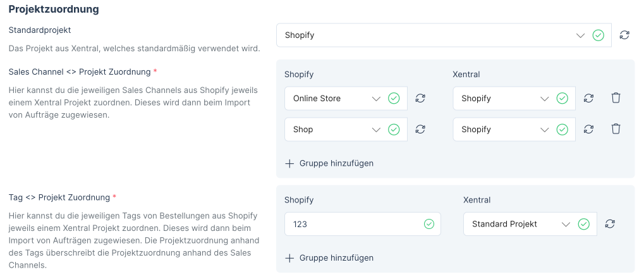Add a group under Tag mapping
Image resolution: width=644 pixels, height=279 pixels.
pyautogui.click(x=336, y=258)
